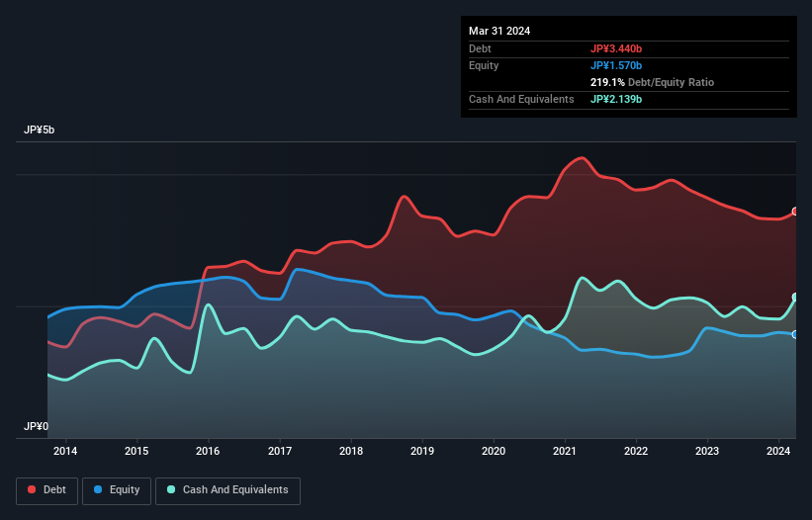The image size is (812, 520).
Task: Click the JP¥0 y-axis label
Action: coord(37,426)
